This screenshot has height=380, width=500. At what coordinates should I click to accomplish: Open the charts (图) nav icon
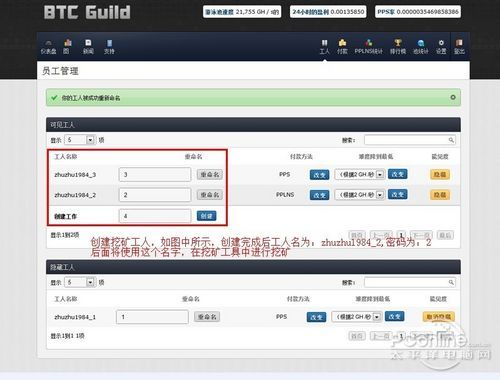click(x=67, y=47)
